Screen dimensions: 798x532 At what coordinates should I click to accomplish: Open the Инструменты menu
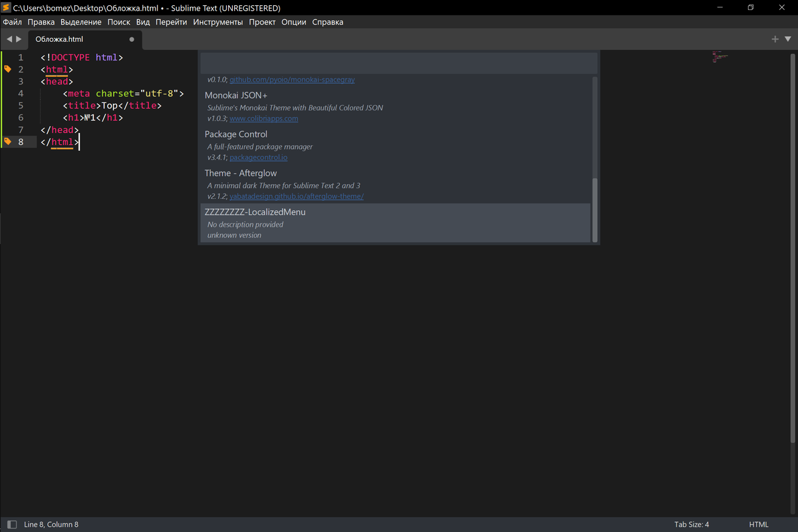click(x=218, y=22)
